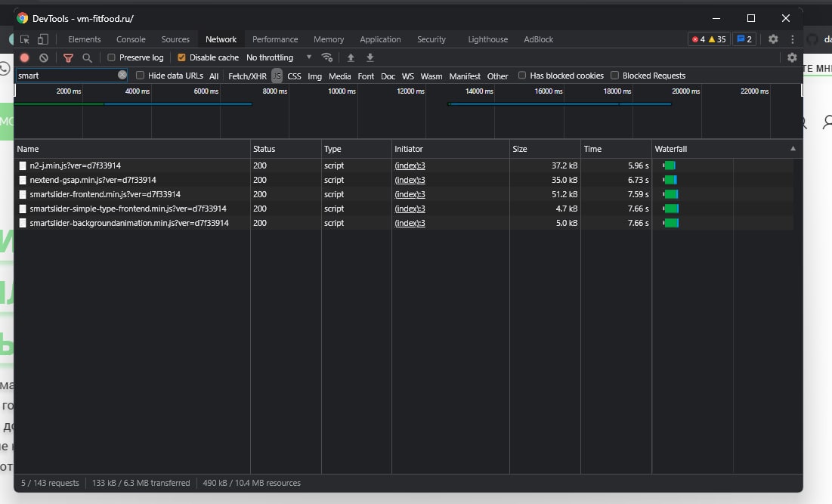Export HAR file with download arrow
This screenshot has width=832, height=504.
point(370,57)
